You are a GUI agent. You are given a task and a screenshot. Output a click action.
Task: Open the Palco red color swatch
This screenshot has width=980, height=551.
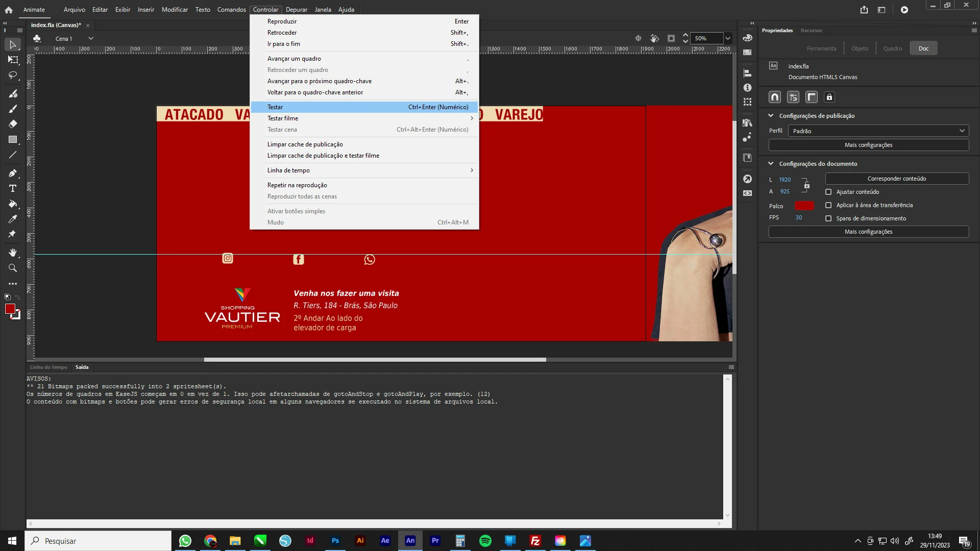pos(804,206)
